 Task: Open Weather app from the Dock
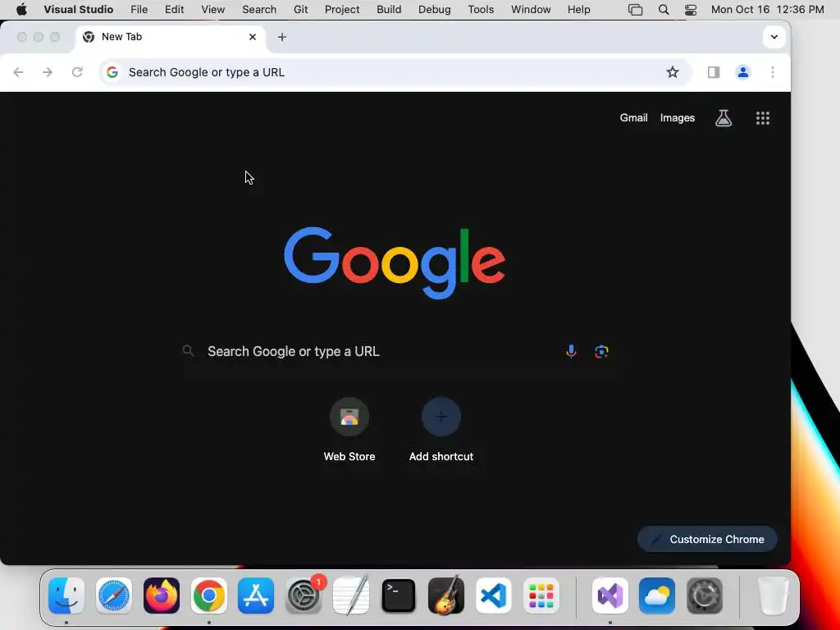pos(657,596)
